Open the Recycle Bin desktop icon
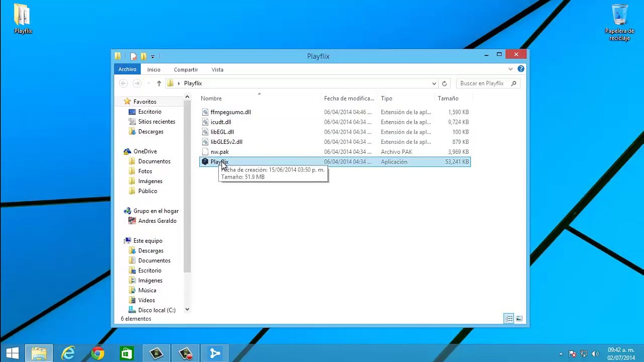 [619, 23]
